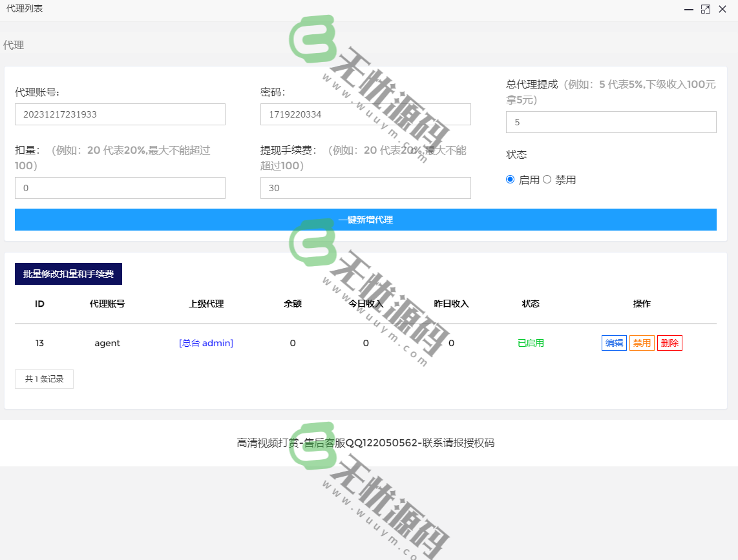
Task: Delete agent record via 删除 button
Action: [x=669, y=343]
